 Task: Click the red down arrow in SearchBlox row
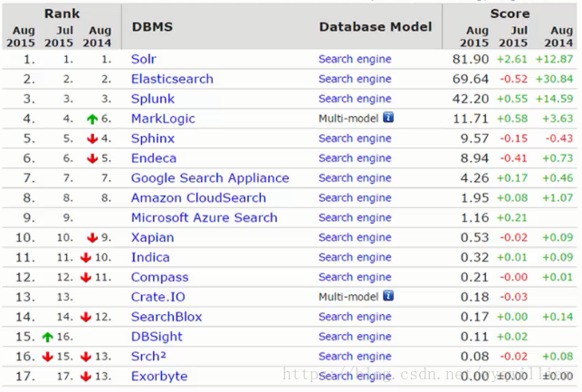point(86,317)
